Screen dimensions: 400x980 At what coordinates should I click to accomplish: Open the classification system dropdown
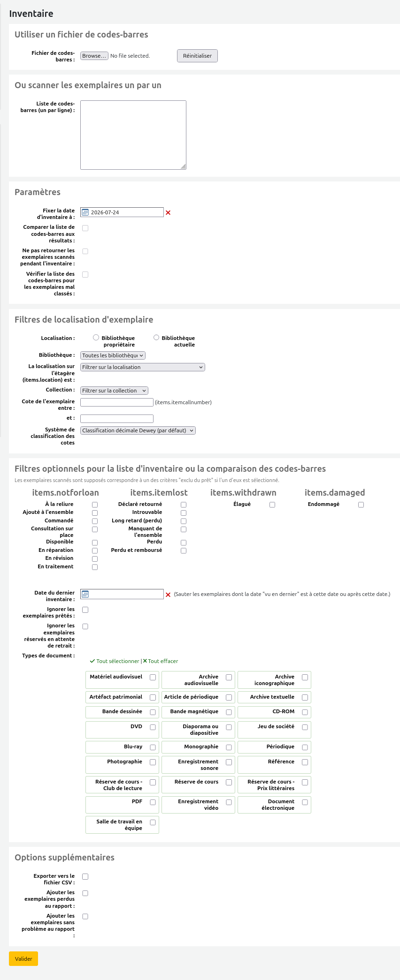[x=138, y=430]
